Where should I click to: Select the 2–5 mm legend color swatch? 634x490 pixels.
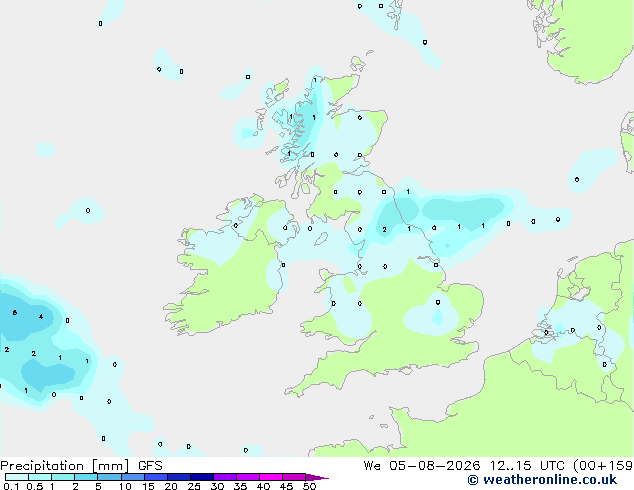point(86,477)
